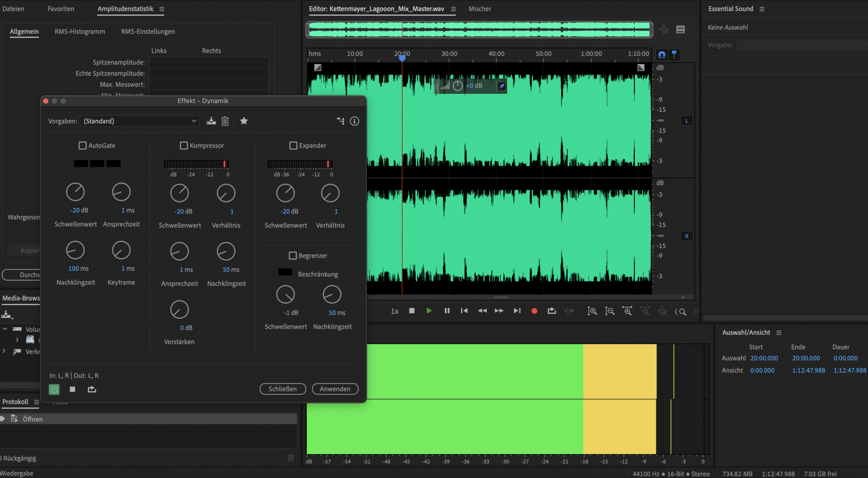The height and width of the screenshot is (478, 868).
Task: Click the green play button
Action: click(429, 311)
